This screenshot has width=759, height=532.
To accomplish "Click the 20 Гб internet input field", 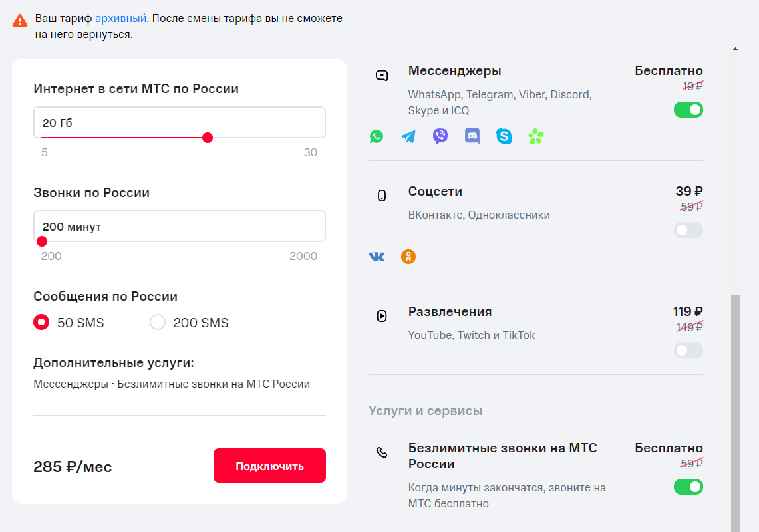I will tap(180, 122).
